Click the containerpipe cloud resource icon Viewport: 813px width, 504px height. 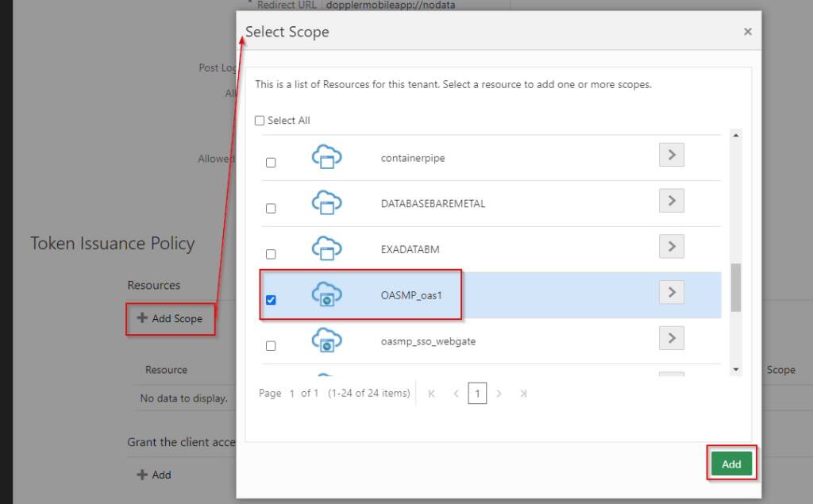coord(328,157)
